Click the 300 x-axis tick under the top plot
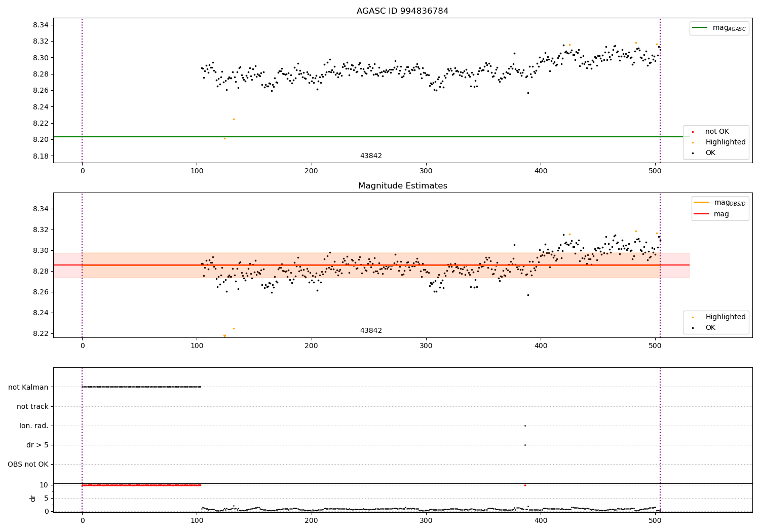Image resolution: width=760 pixels, height=532 pixels. tap(426, 171)
